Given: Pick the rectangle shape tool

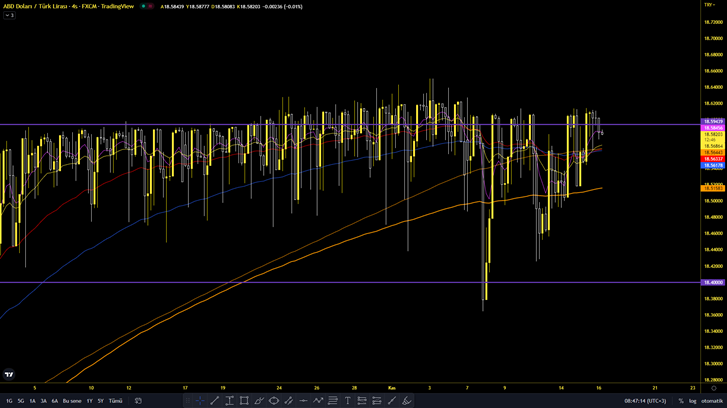Looking at the screenshot, I should 244,401.
